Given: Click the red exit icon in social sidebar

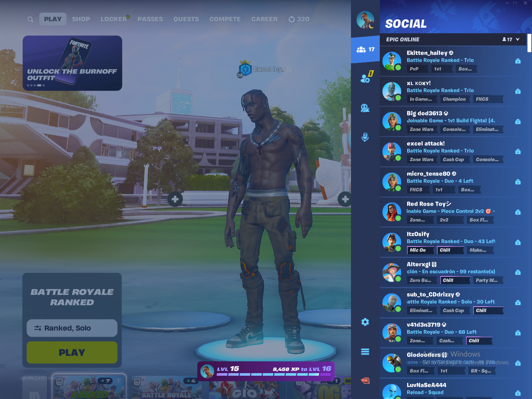Looking at the screenshot, I should (365, 381).
